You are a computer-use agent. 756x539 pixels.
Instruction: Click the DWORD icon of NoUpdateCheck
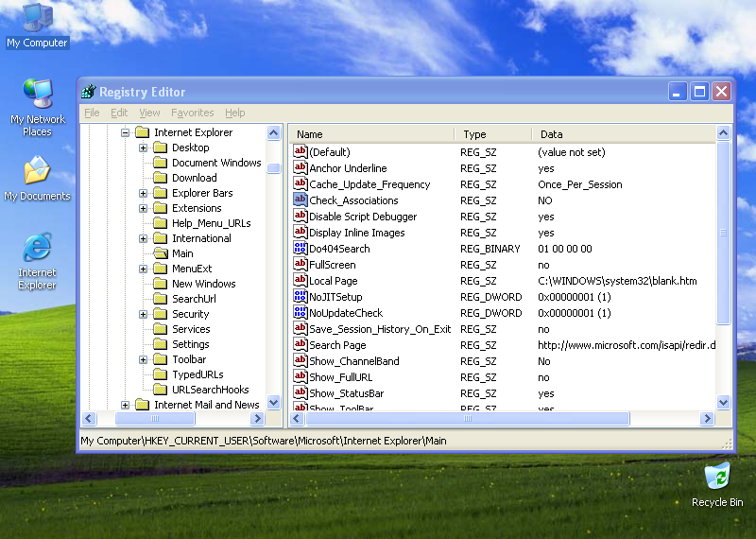point(300,312)
